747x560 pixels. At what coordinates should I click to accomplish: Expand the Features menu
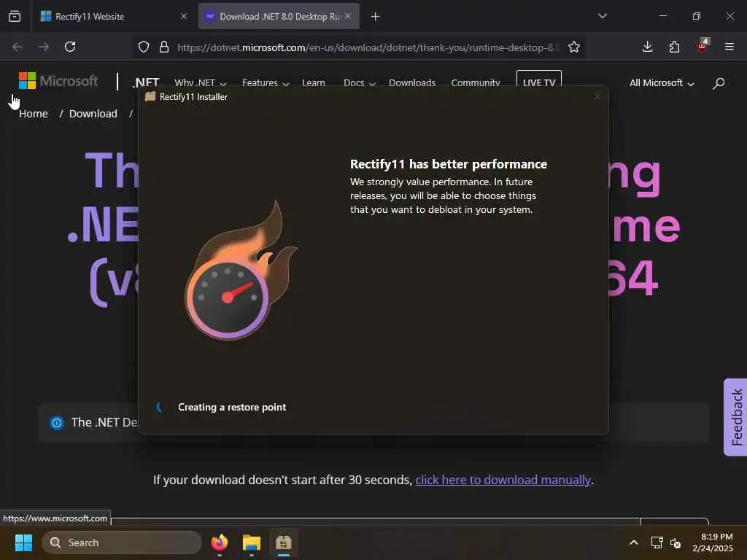pyautogui.click(x=266, y=83)
